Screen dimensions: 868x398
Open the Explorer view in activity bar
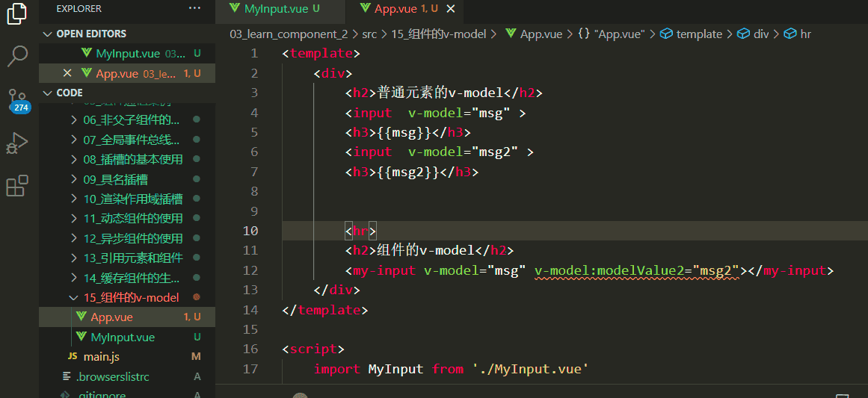16,14
